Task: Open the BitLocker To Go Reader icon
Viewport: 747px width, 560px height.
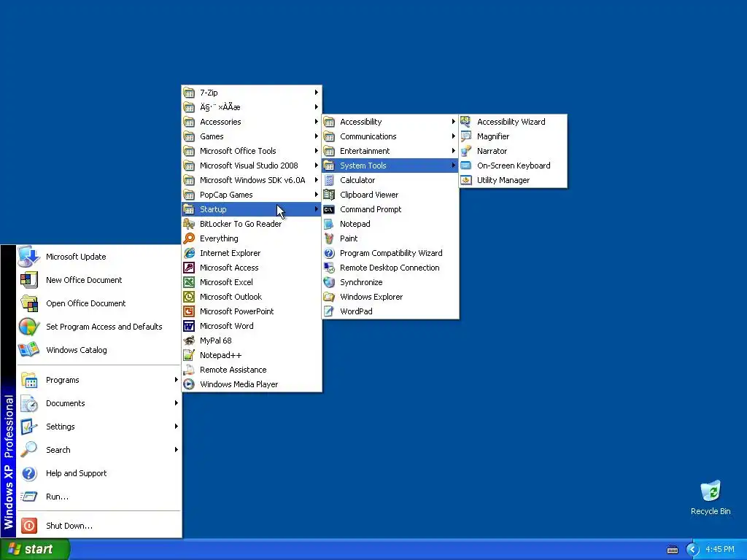Action: pyautogui.click(x=189, y=224)
